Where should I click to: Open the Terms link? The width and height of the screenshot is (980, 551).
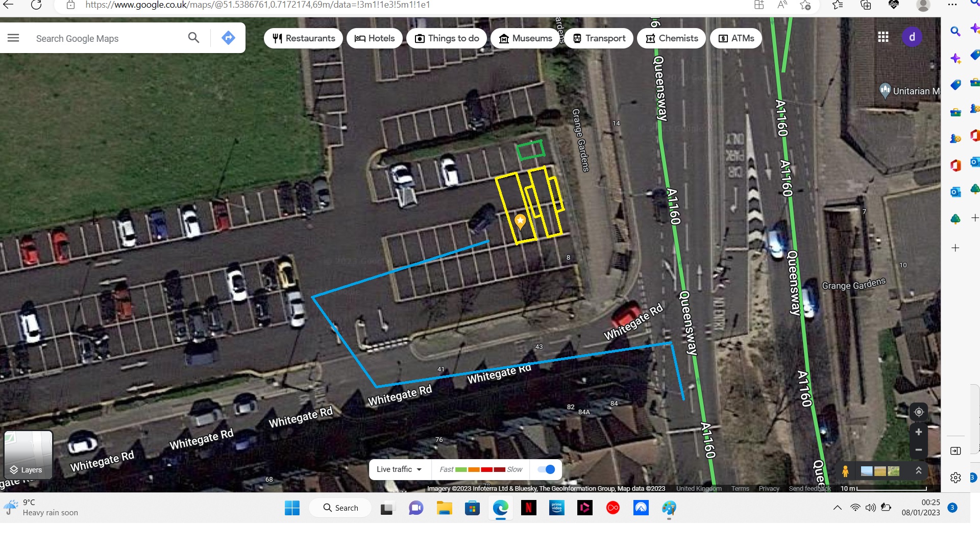pos(740,489)
